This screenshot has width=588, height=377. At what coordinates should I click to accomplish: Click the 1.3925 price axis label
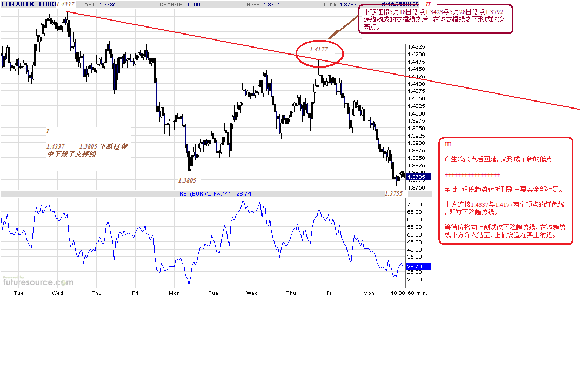(x=416, y=136)
